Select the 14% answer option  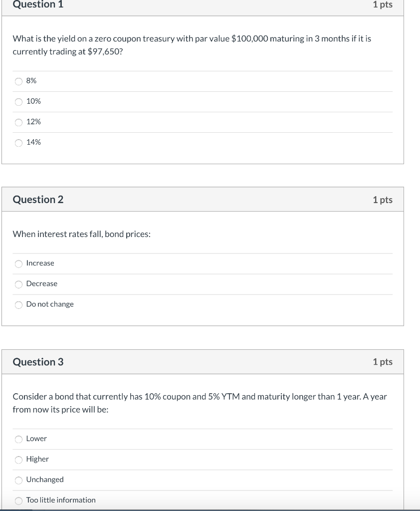pyautogui.click(x=18, y=142)
